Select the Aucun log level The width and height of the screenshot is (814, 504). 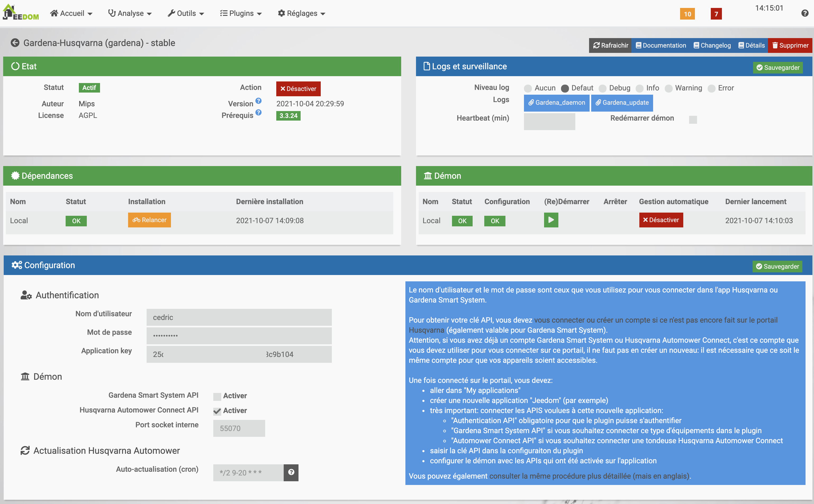pyautogui.click(x=528, y=88)
